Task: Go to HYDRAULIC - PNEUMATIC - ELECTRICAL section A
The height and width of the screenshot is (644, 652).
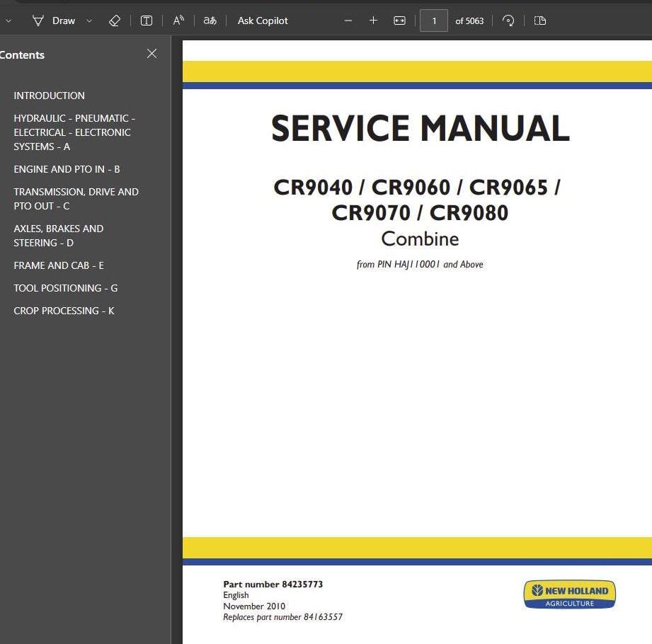Action: [x=74, y=132]
